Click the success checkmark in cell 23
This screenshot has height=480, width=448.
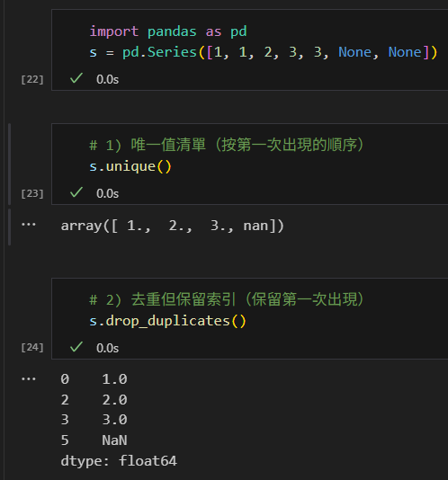76,192
